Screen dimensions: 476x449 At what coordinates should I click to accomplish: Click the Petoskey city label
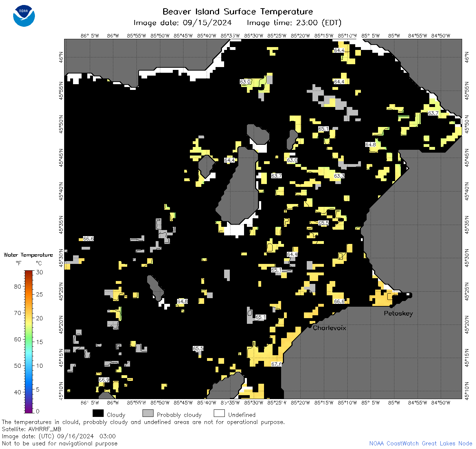(398, 313)
